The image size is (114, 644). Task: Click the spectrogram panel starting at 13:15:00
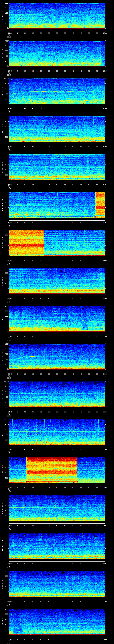tap(57, 54)
